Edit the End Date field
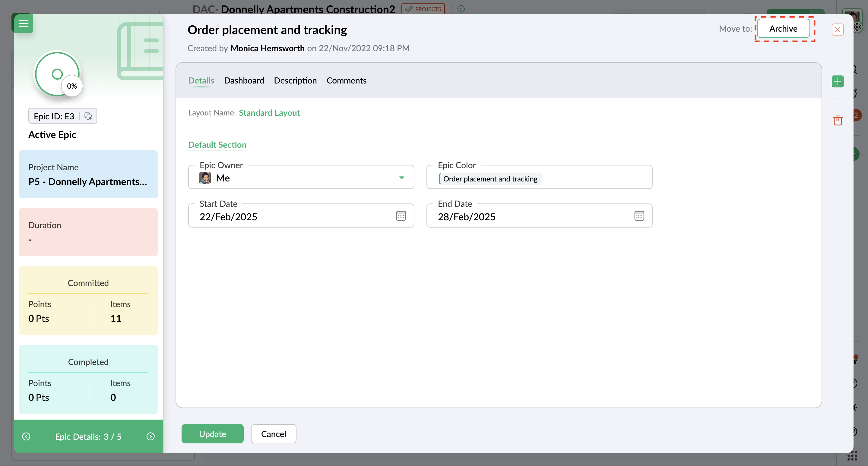Image resolution: width=868 pixels, height=466 pixels. [x=539, y=216]
